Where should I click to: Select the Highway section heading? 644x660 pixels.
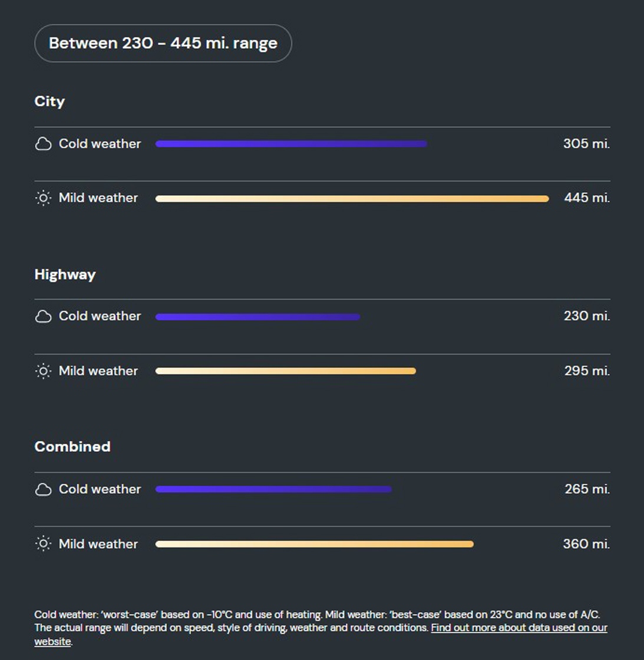pyautogui.click(x=65, y=275)
